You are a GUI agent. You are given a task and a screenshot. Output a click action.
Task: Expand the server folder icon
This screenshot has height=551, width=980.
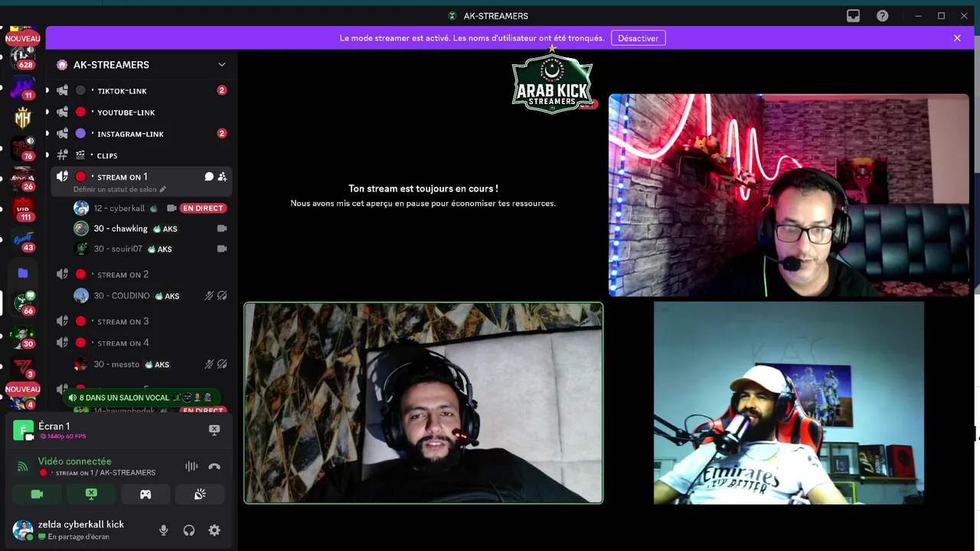(x=23, y=272)
